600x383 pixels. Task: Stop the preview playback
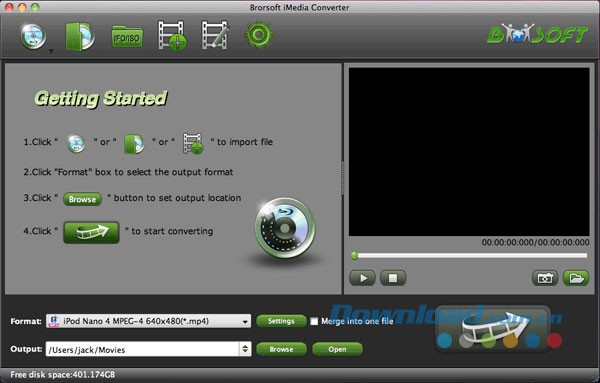coord(393,278)
